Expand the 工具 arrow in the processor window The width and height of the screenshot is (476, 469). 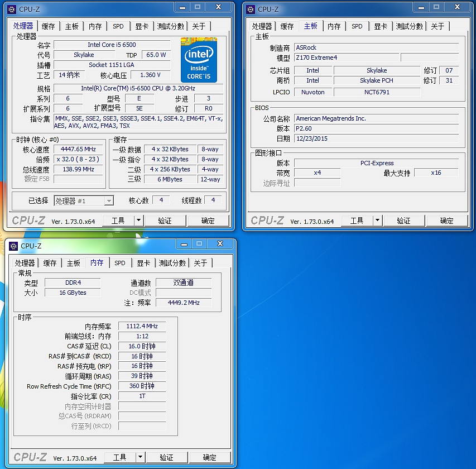click(140, 221)
